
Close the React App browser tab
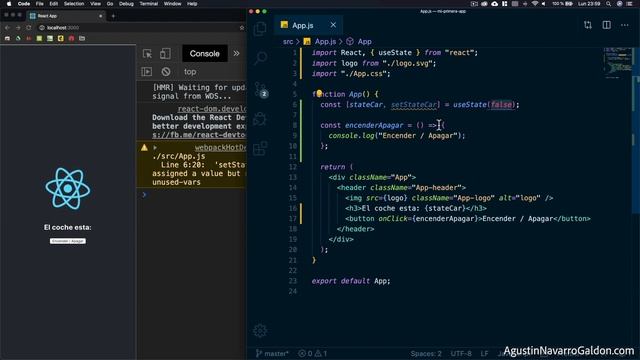pyautogui.click(x=100, y=16)
